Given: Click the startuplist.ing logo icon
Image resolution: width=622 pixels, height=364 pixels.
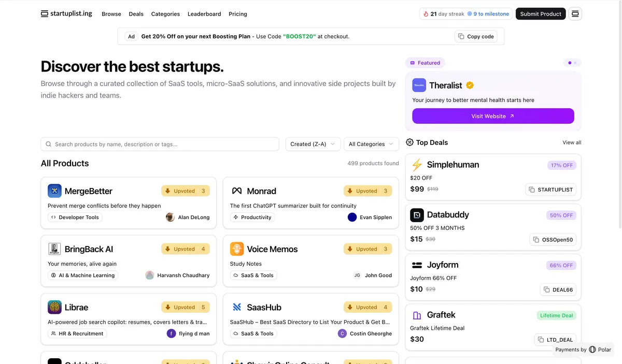Looking at the screenshot, I should click(44, 13).
